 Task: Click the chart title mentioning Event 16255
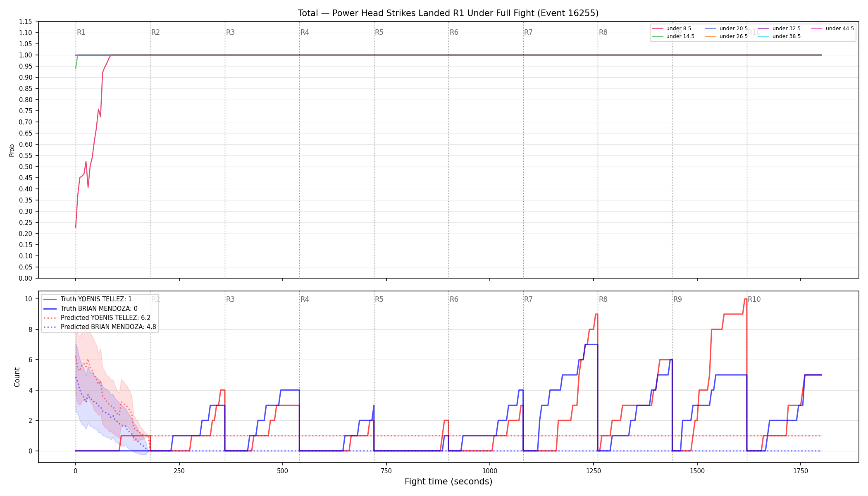pyautogui.click(x=448, y=13)
